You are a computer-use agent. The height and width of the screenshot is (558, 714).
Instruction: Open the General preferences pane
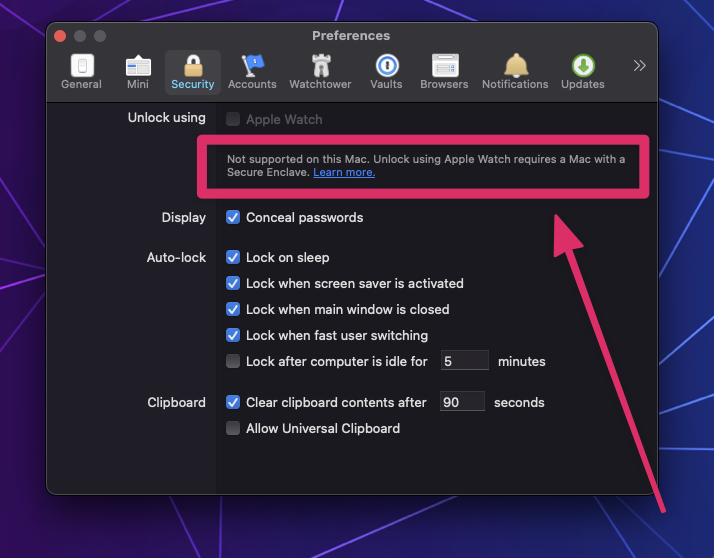(81, 72)
